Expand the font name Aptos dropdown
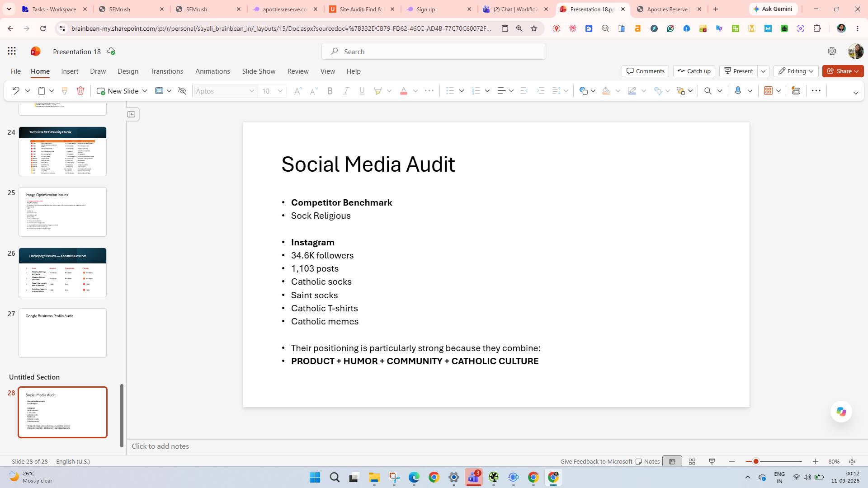Image resolution: width=868 pixels, height=488 pixels. click(251, 91)
